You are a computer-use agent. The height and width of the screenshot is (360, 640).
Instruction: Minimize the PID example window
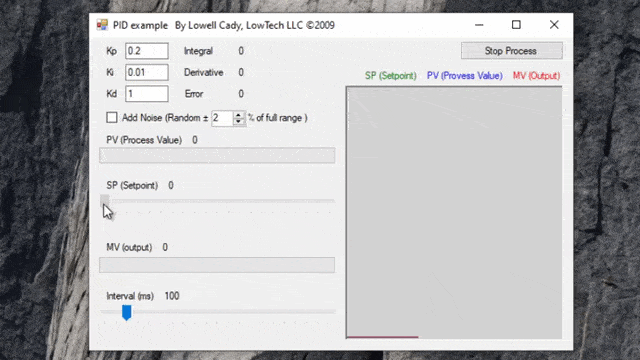[479, 25]
